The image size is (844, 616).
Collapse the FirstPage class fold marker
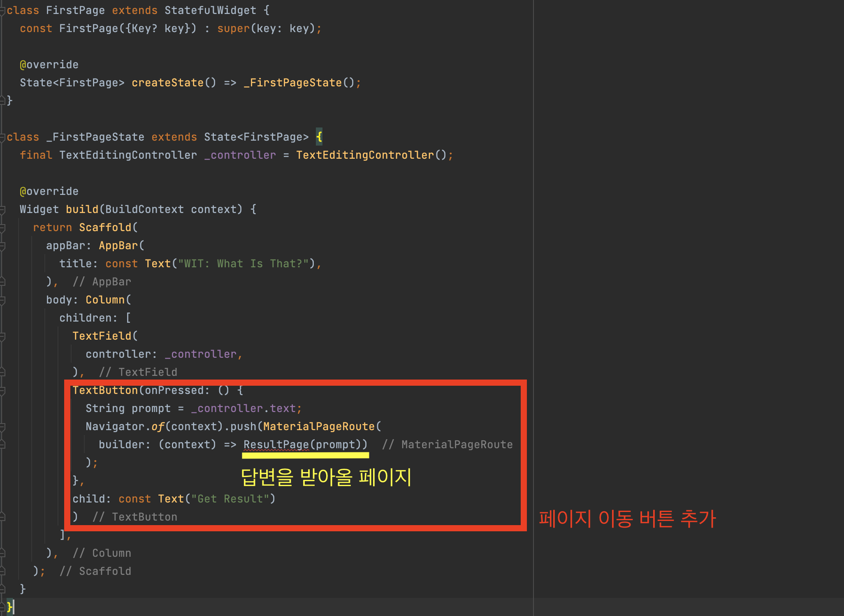click(x=2, y=11)
